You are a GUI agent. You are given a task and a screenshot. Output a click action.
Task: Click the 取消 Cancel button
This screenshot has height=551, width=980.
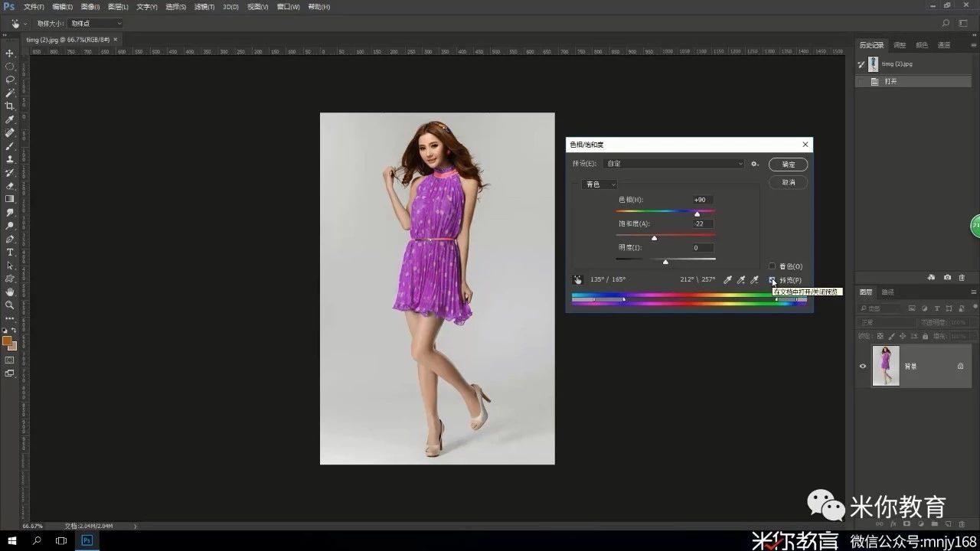point(789,182)
